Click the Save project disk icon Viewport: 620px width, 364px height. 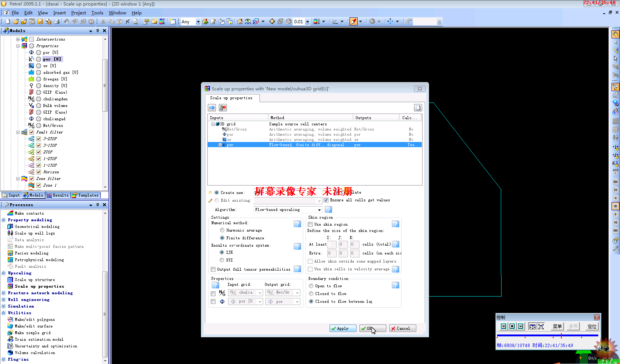click(x=40, y=22)
